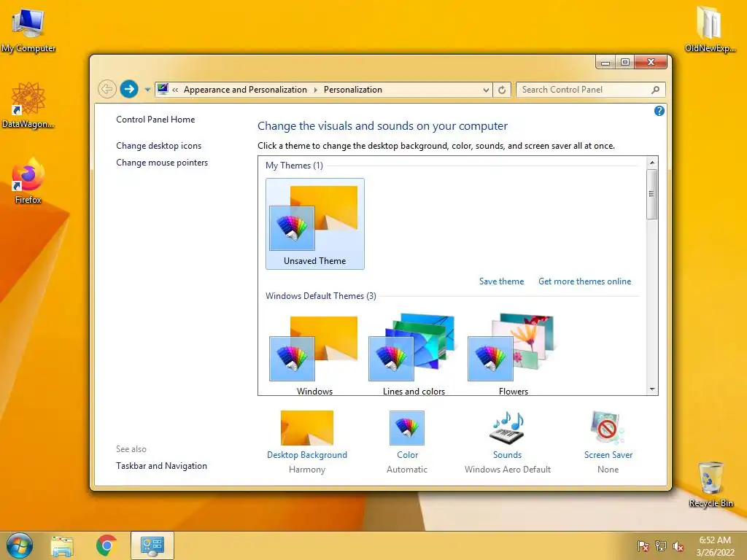Open Desktop Background Harmony icon
747x560 pixels.
tap(307, 427)
